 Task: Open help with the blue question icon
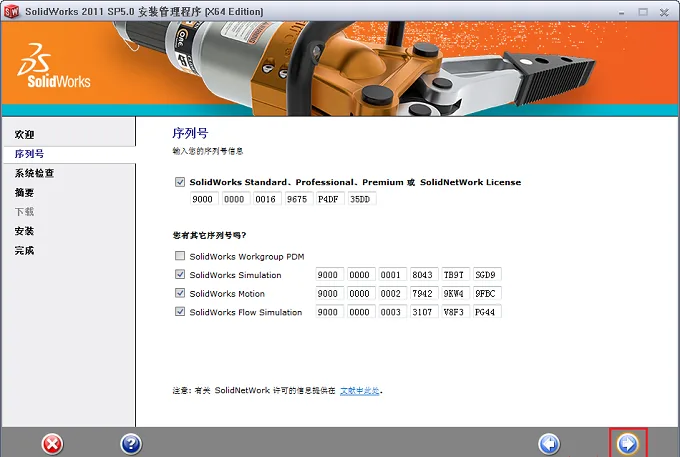coord(131,444)
